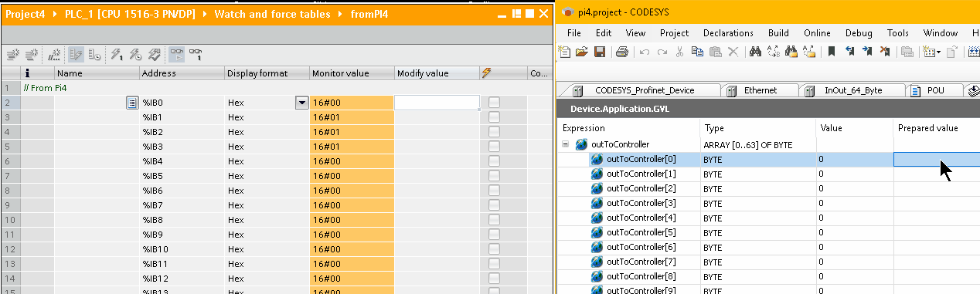
Task: Open Build menu in CODESYS
Action: 778,33
